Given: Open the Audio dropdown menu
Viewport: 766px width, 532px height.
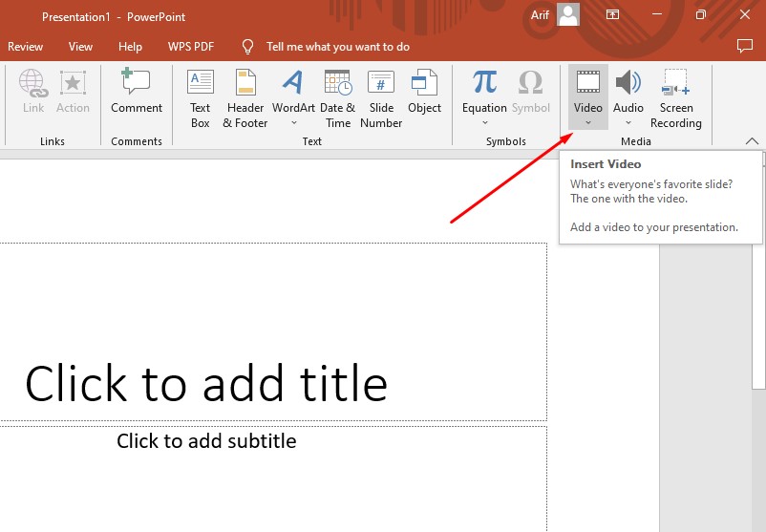Looking at the screenshot, I should tap(628, 123).
